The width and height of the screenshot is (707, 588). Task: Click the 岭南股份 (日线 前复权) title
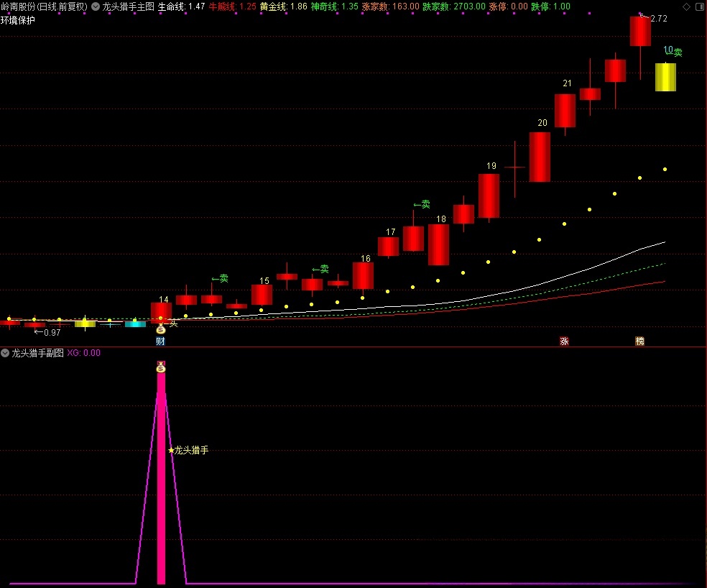click(44, 6)
